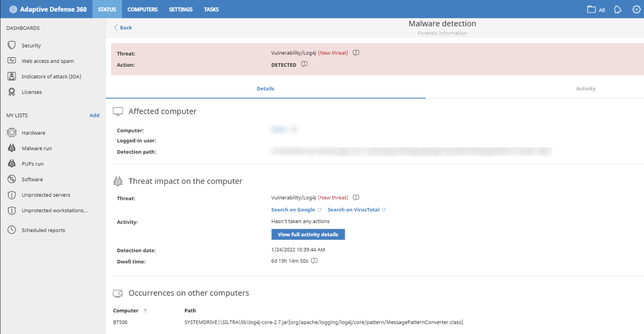Sort the Computer column with arrow

coord(145,311)
